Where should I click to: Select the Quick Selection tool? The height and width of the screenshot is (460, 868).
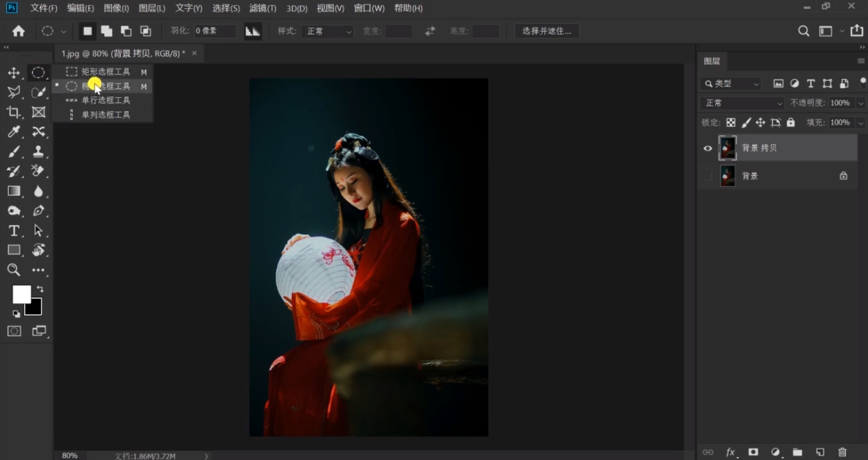(x=38, y=92)
